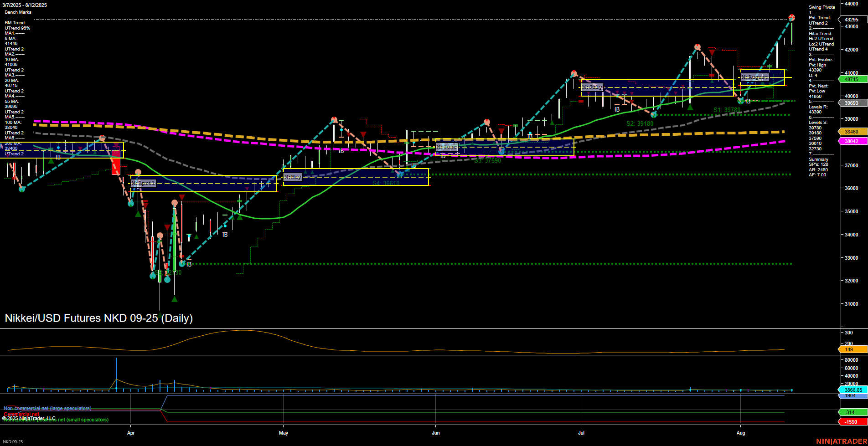This screenshot has width=868, height=446.
Task: Click the gold 38460 level marker
Action: 852,131
